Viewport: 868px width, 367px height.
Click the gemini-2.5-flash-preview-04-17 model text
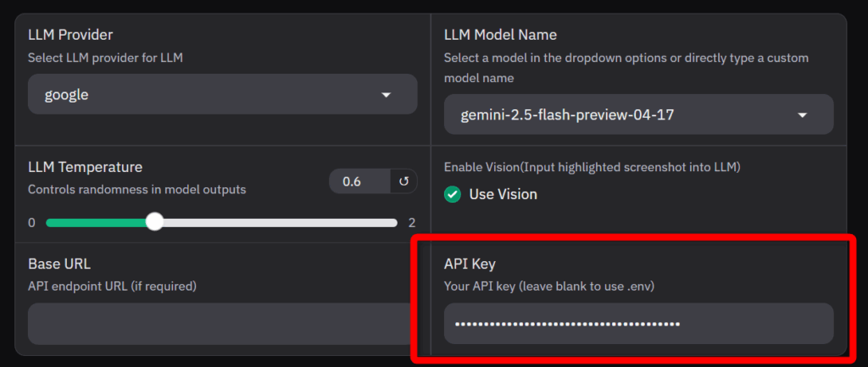pos(567,114)
